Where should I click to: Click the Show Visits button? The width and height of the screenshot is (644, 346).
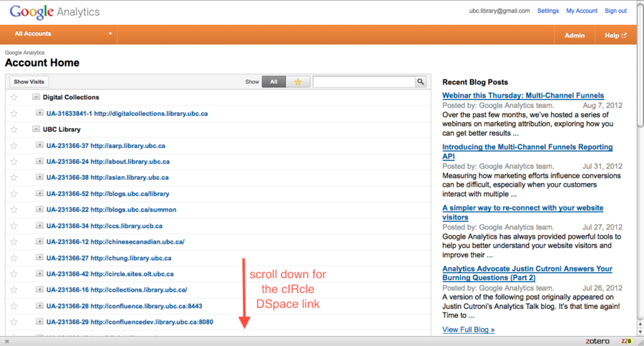[29, 82]
